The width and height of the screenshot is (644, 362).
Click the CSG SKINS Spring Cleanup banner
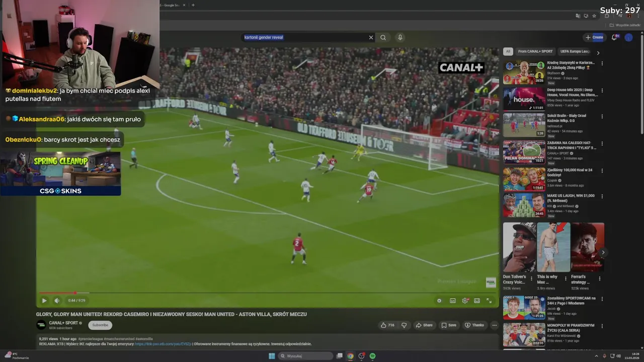pyautogui.click(x=60, y=173)
